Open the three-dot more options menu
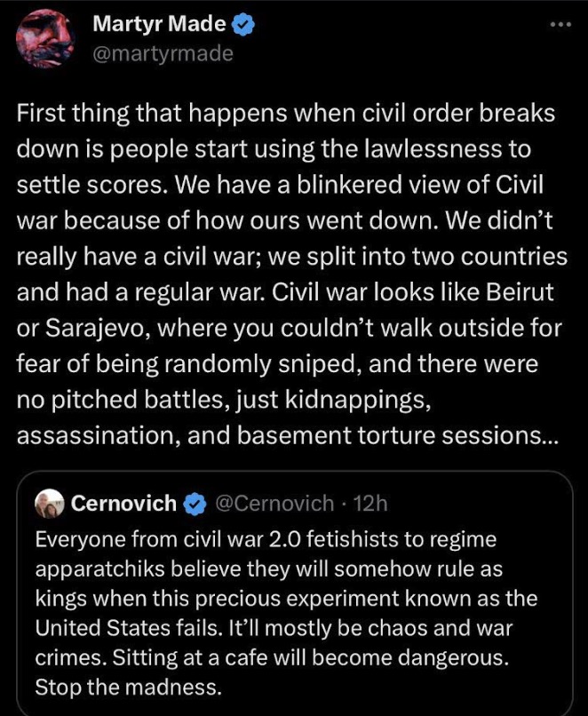588x716 pixels. pyautogui.click(x=558, y=25)
